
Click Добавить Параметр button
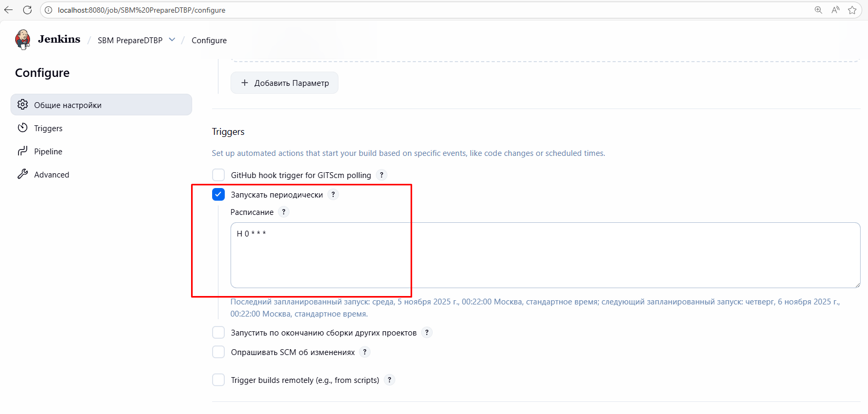coord(284,83)
